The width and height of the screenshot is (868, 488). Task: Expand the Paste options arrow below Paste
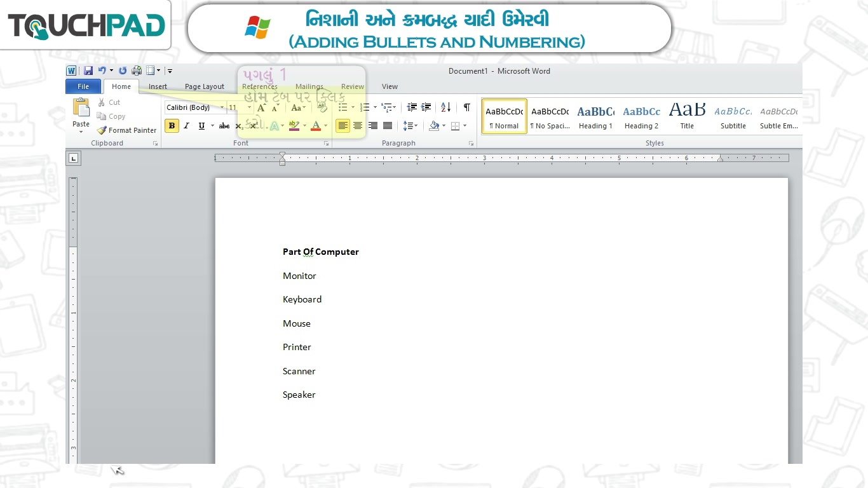[x=81, y=131]
